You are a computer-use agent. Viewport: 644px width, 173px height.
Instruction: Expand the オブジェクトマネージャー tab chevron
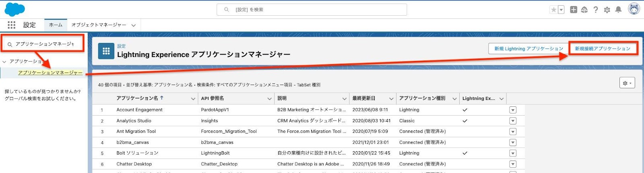133,25
